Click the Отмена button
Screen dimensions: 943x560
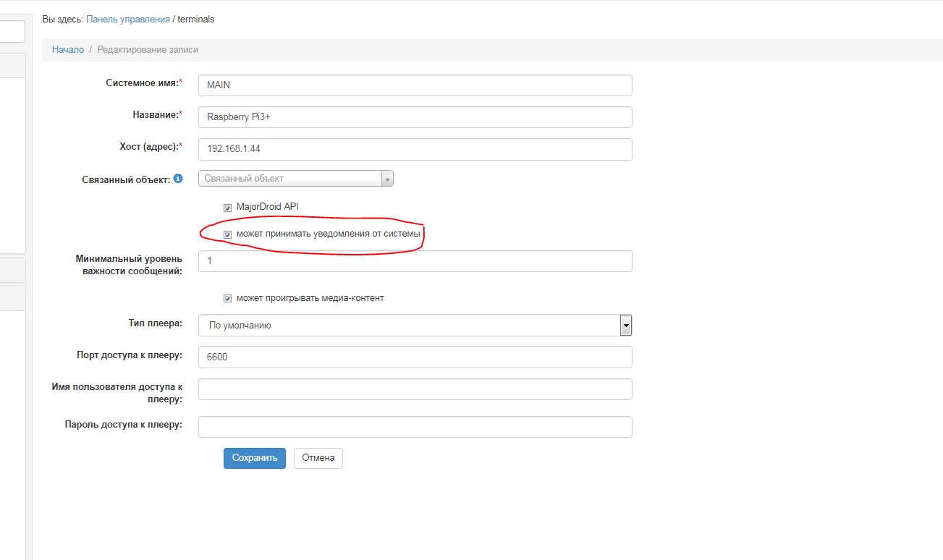click(x=318, y=458)
